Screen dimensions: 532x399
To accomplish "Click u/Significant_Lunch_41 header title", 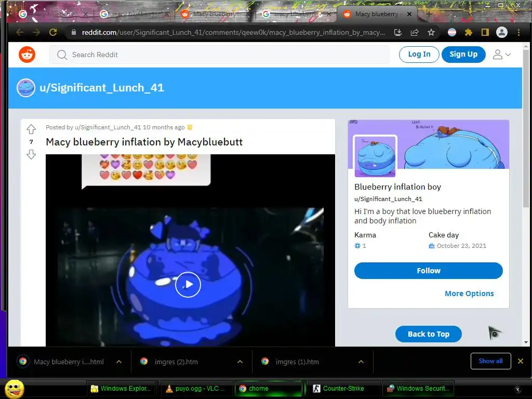I will [102, 88].
